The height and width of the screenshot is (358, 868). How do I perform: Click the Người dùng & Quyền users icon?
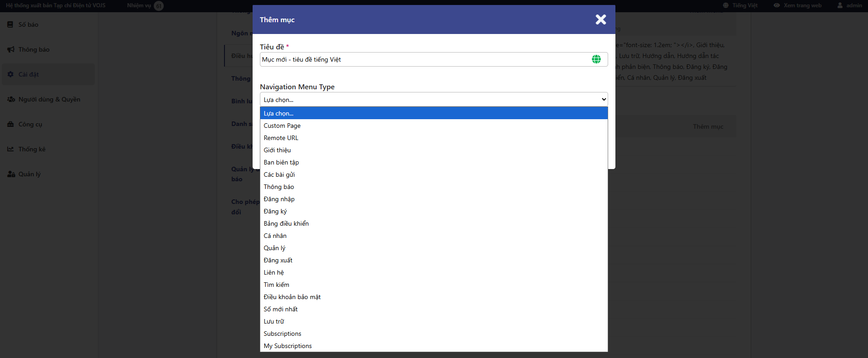coord(11,99)
